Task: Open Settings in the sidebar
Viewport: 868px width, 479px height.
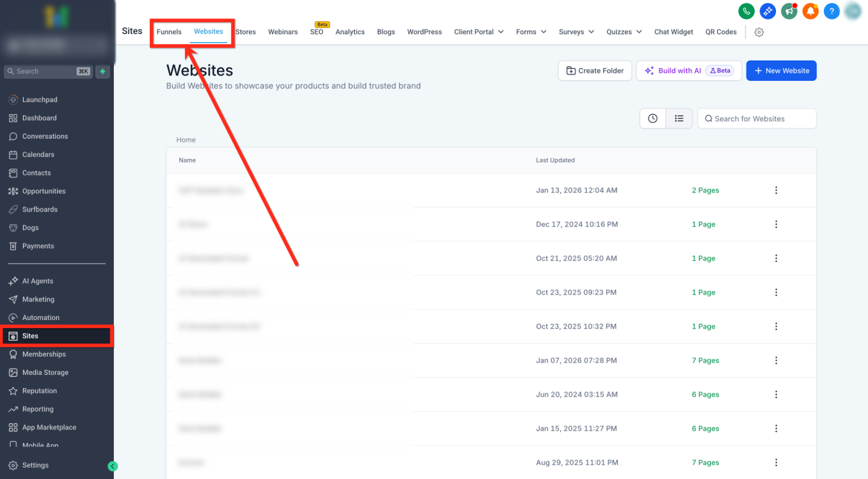Action: click(x=36, y=465)
